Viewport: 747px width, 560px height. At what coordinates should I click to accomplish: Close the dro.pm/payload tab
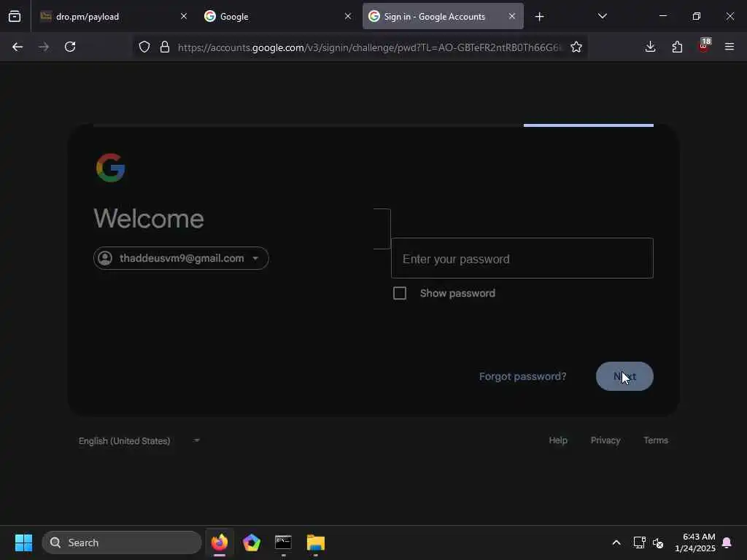coord(184,16)
